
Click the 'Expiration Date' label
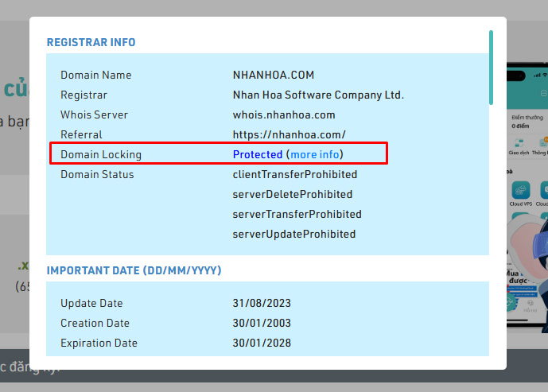99,343
